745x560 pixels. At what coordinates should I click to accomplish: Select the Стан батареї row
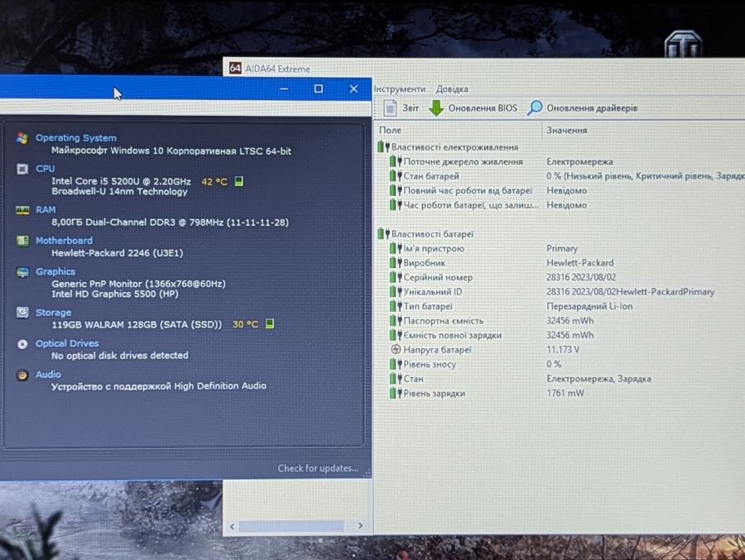click(x=566, y=175)
